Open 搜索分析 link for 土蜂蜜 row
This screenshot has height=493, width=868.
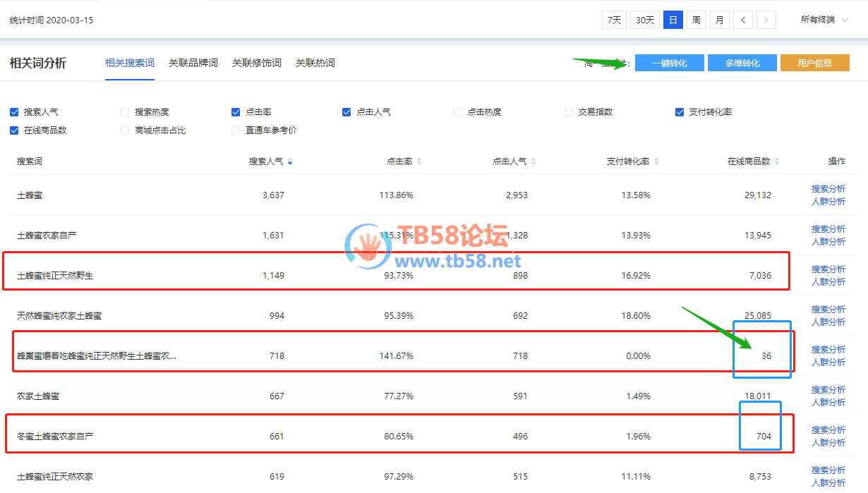828,189
